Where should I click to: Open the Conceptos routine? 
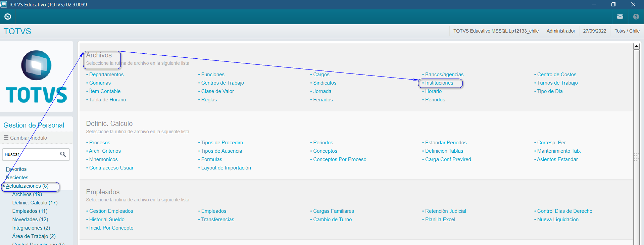point(325,151)
